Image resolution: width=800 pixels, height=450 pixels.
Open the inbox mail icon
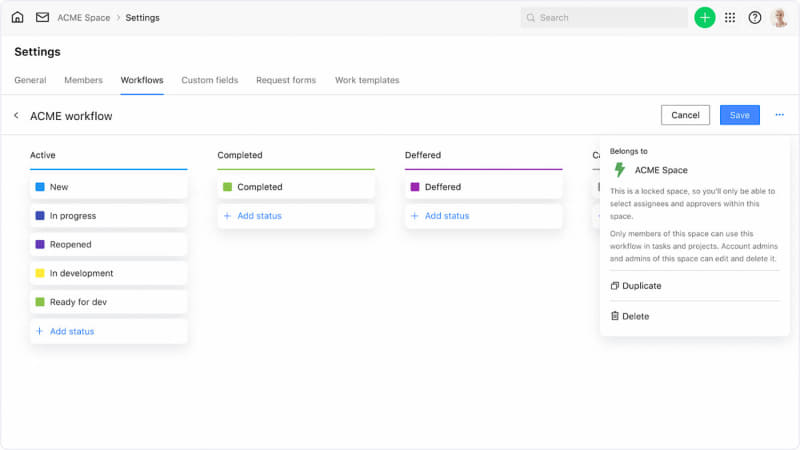pyautogui.click(x=42, y=17)
